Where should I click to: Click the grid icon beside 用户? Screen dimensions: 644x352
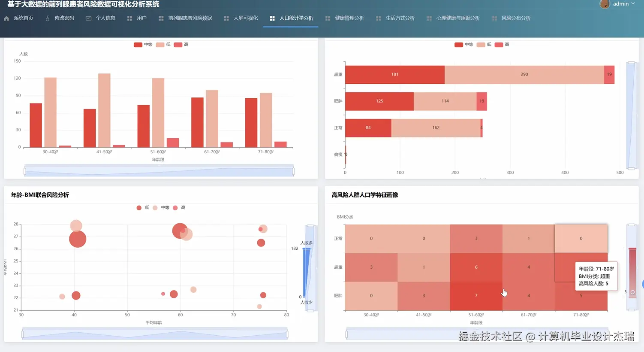tap(129, 18)
